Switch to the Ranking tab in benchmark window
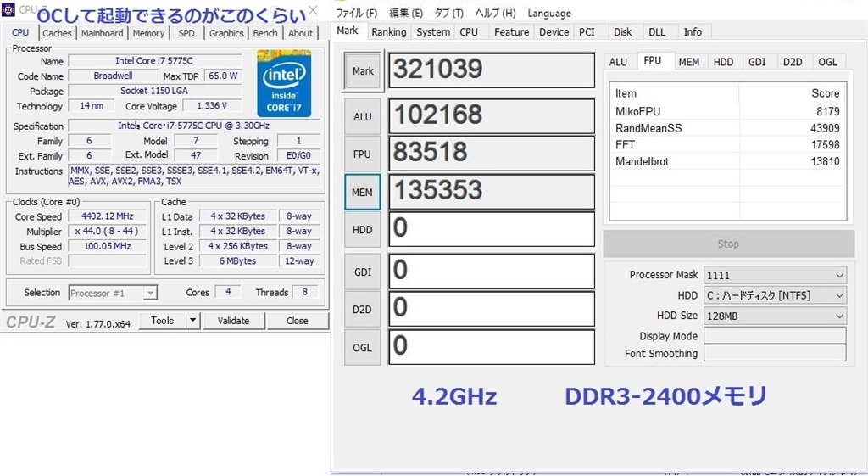The width and height of the screenshot is (868, 476). point(388,32)
